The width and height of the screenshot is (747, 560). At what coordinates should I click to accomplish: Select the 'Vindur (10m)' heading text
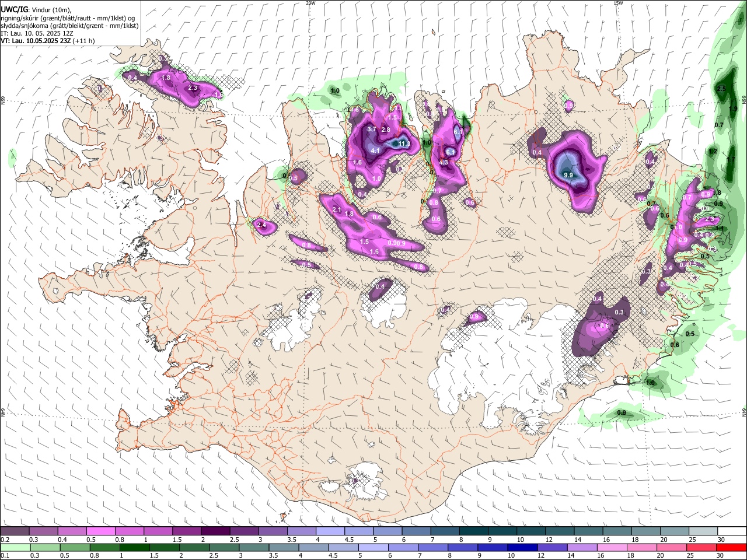(x=51, y=9)
